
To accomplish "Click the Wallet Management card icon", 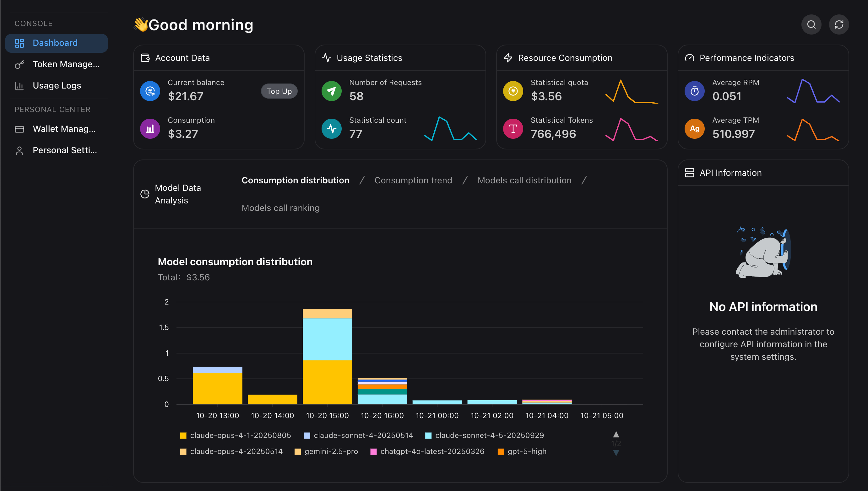I will tap(19, 129).
